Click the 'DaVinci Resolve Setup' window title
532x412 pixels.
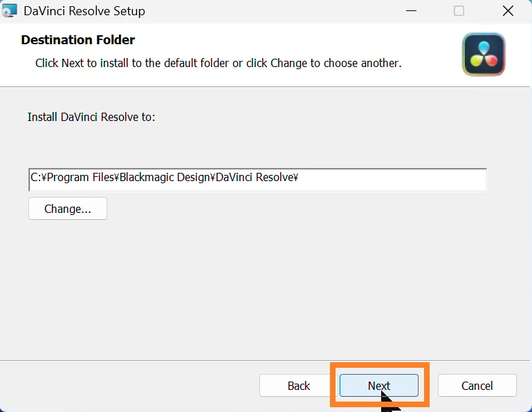pyautogui.click(x=84, y=11)
